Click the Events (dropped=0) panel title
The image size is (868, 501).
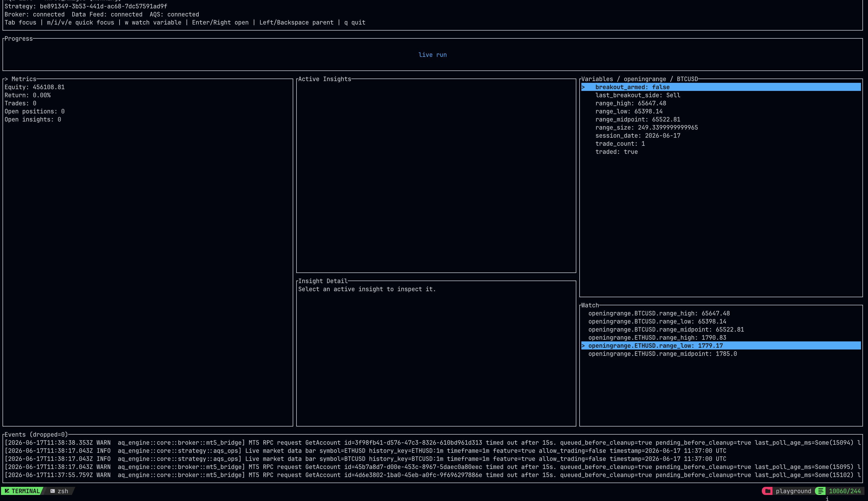click(x=36, y=435)
